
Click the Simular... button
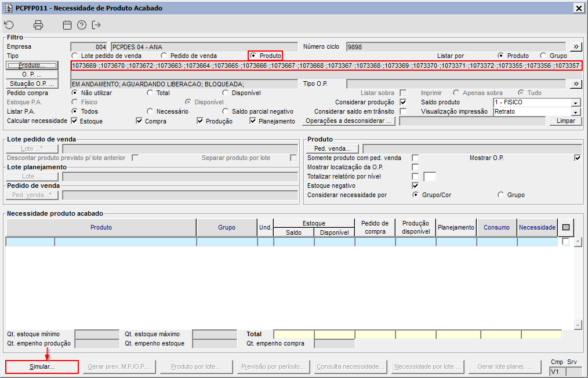(x=42, y=367)
